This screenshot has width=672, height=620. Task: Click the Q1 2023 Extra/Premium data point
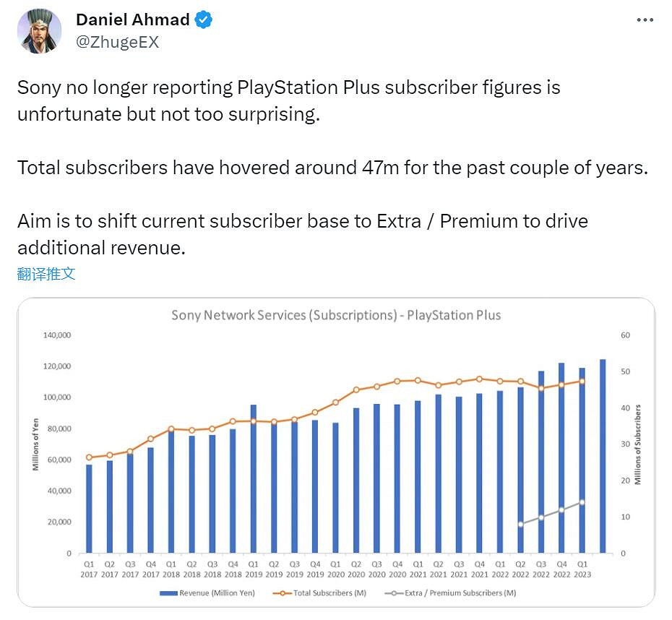click(582, 502)
